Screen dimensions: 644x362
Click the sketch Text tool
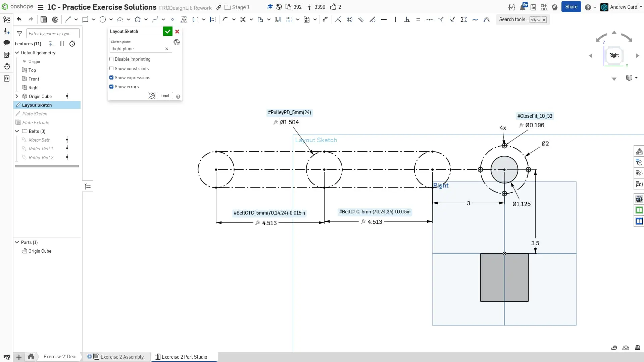tap(184, 19)
